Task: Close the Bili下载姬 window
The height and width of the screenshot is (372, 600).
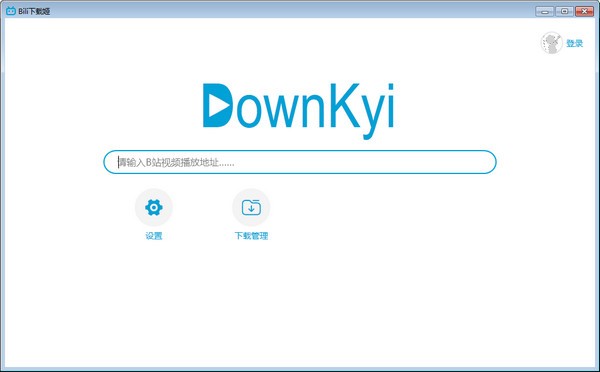Action: click(584, 11)
